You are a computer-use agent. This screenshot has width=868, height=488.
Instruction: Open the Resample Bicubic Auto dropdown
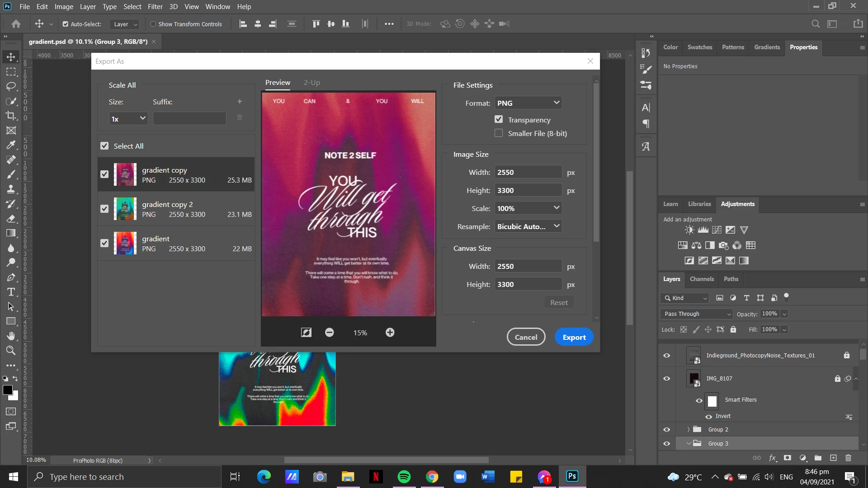tap(528, 226)
